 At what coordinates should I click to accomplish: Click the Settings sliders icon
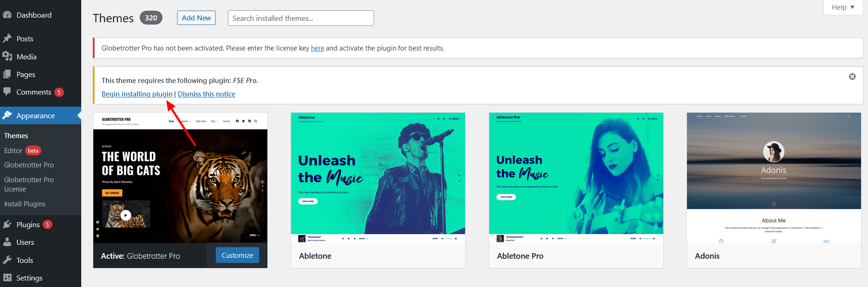point(7,278)
